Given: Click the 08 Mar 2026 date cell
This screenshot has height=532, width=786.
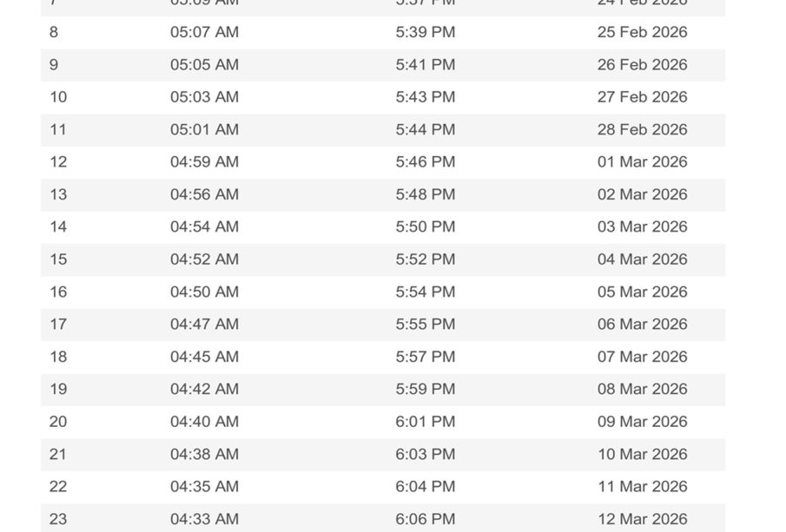Looking at the screenshot, I should (642, 389).
